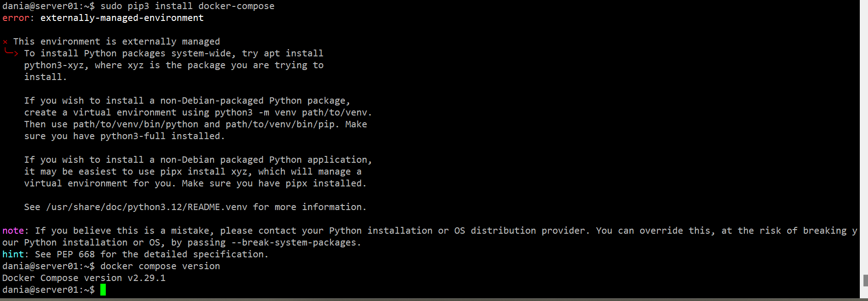Screen dimensions: 868x301
Task: Click the 'externally-managed-environment' error text
Action: coord(122,18)
